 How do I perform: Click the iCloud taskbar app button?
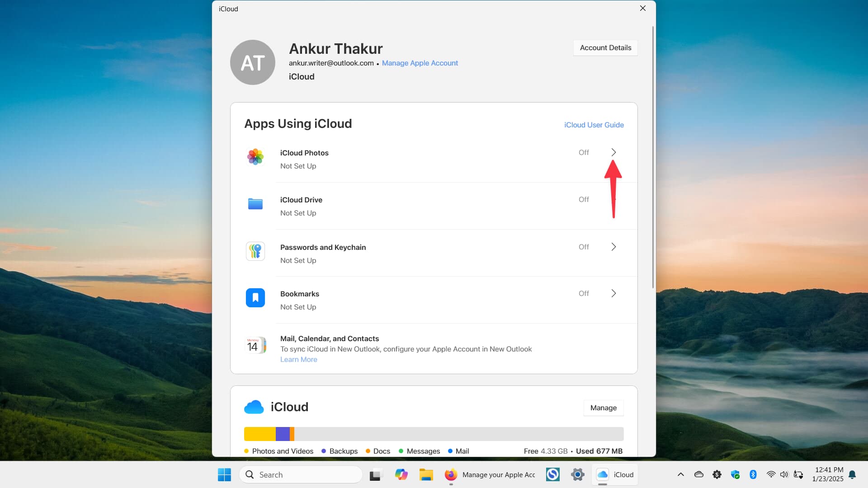click(615, 474)
